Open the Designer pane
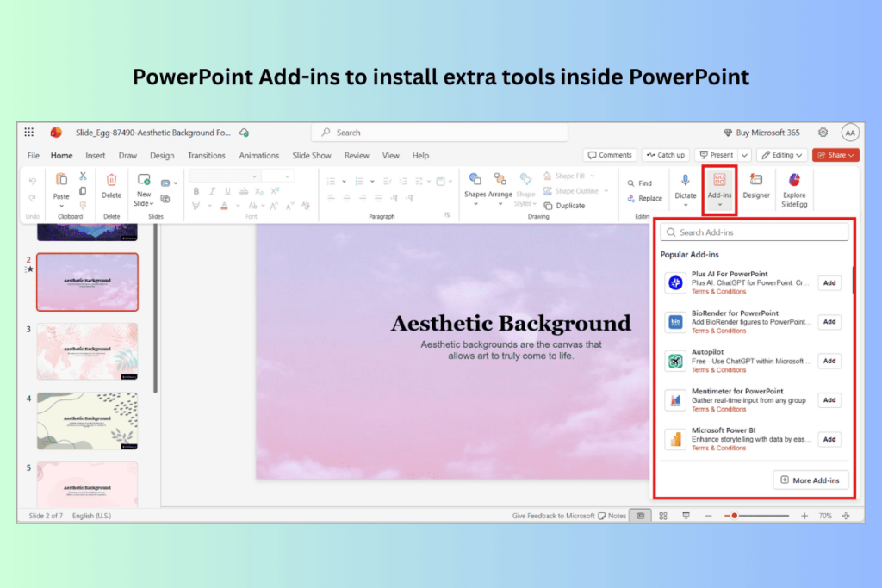Viewport: 882px width, 588px height. [756, 187]
